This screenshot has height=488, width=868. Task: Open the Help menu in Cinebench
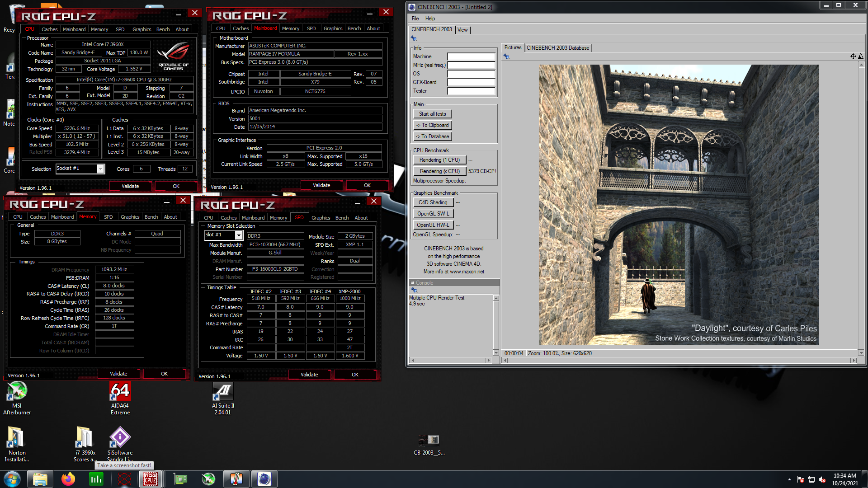(x=430, y=19)
